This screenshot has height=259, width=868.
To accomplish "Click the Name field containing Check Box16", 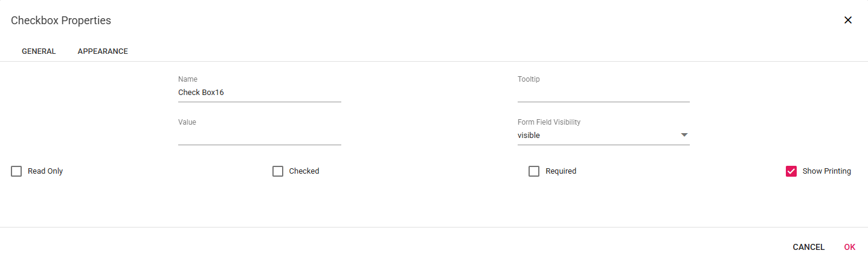I will tap(259, 93).
